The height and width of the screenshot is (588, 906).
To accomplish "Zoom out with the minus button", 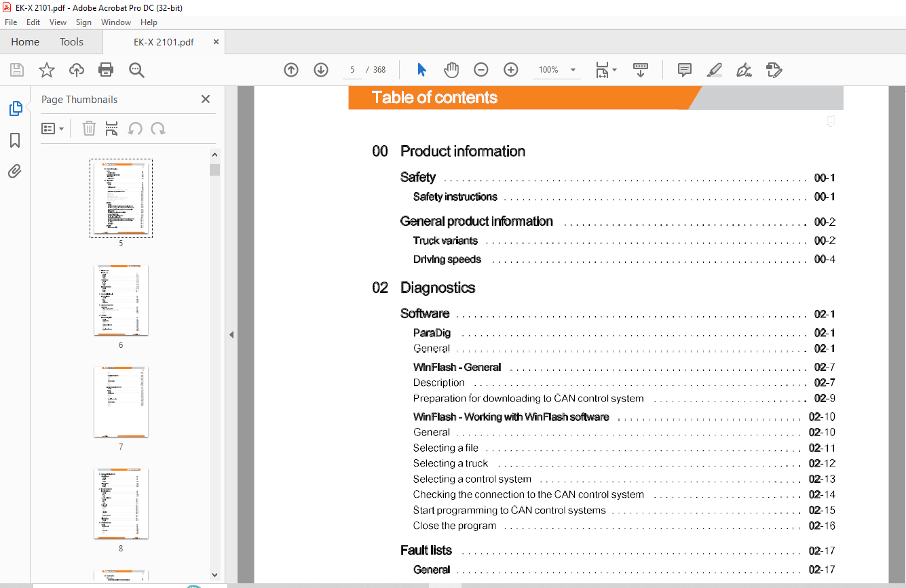I will [x=481, y=70].
